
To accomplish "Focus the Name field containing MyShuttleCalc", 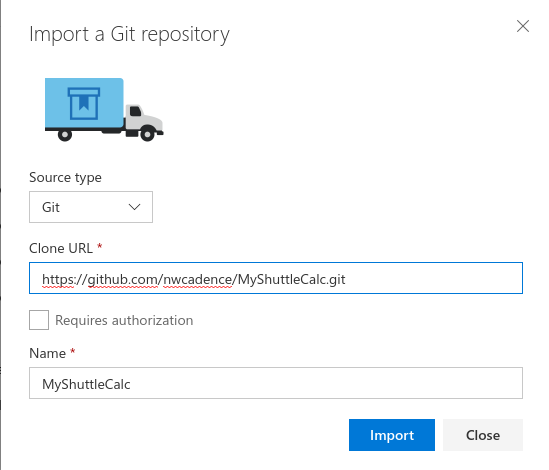I will pyautogui.click(x=276, y=383).
